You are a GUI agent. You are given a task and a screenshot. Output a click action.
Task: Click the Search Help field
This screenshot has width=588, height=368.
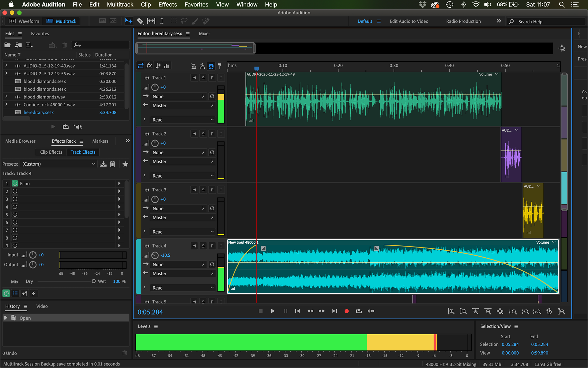click(547, 21)
